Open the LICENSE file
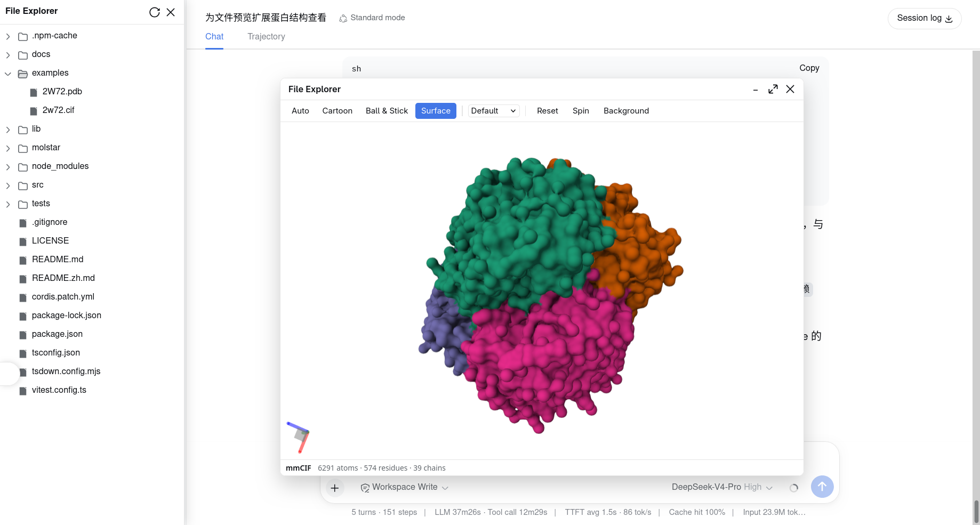The height and width of the screenshot is (525, 980). pyautogui.click(x=50, y=241)
